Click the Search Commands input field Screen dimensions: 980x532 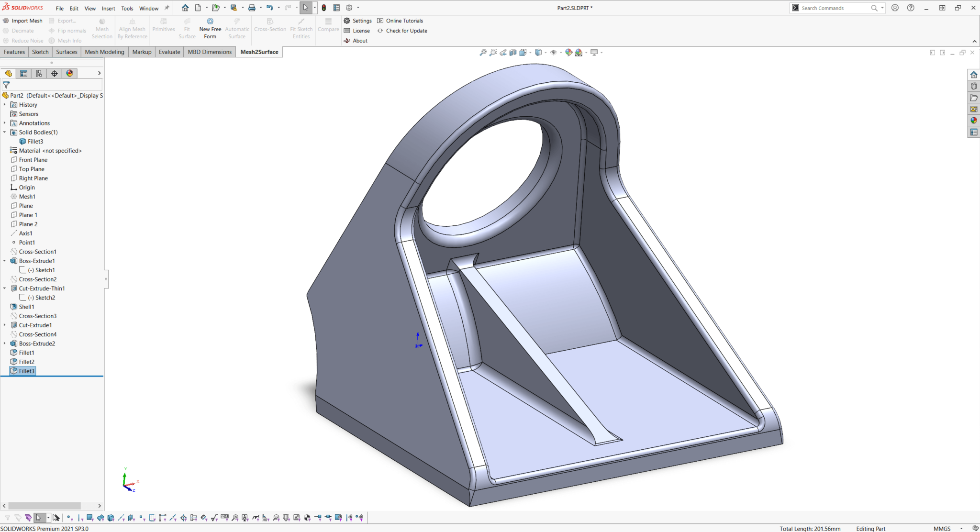point(834,8)
